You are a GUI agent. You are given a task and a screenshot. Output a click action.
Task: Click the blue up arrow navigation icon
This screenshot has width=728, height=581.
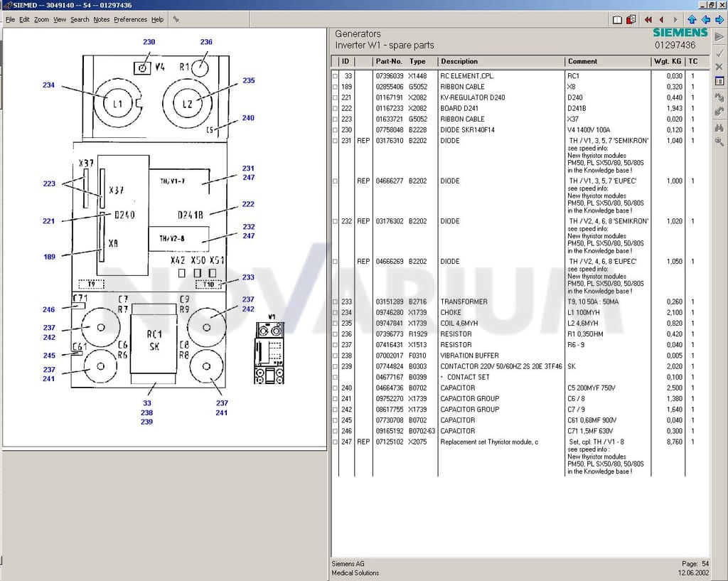tap(692, 19)
